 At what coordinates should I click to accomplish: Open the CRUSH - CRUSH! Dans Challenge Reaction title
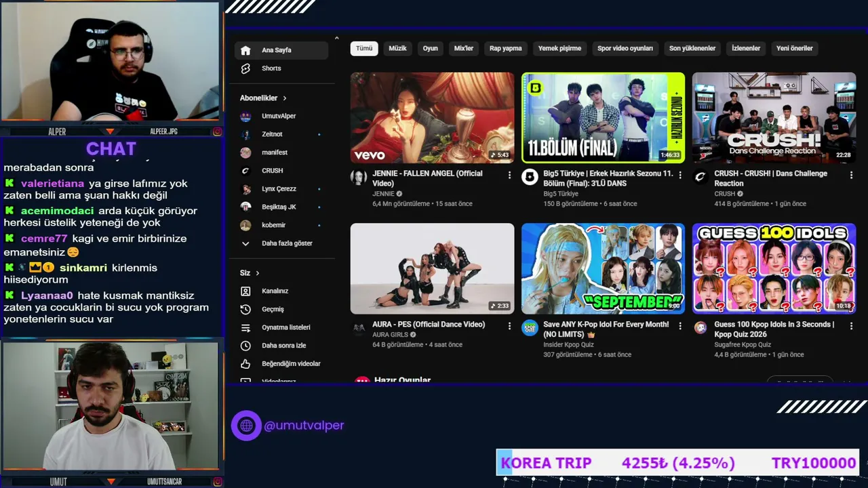770,178
